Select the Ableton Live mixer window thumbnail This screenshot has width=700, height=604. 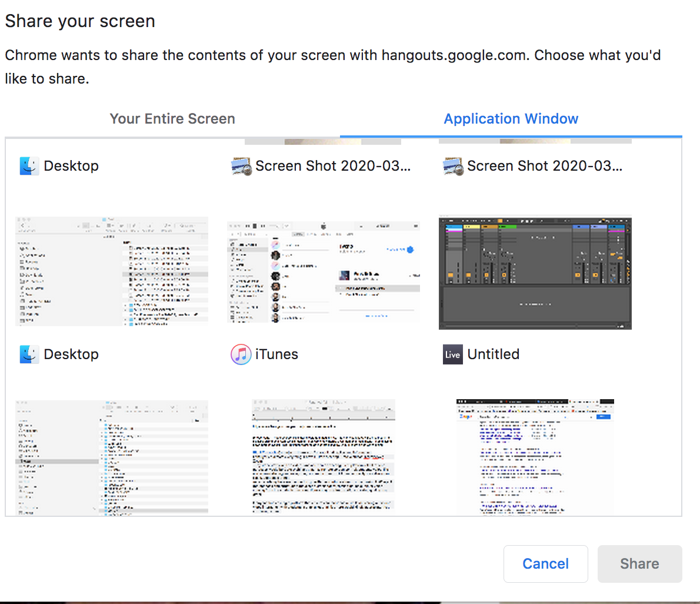pyautogui.click(x=535, y=273)
